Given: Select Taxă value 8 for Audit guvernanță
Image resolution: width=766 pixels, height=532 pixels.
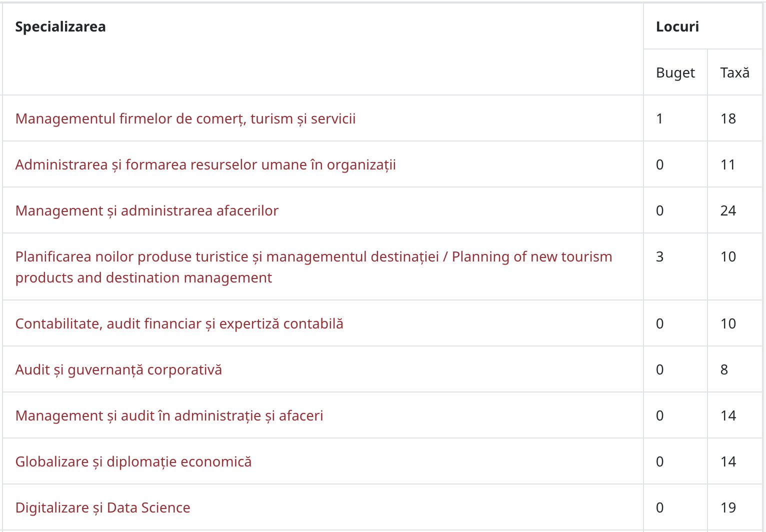Looking at the screenshot, I should (x=724, y=369).
